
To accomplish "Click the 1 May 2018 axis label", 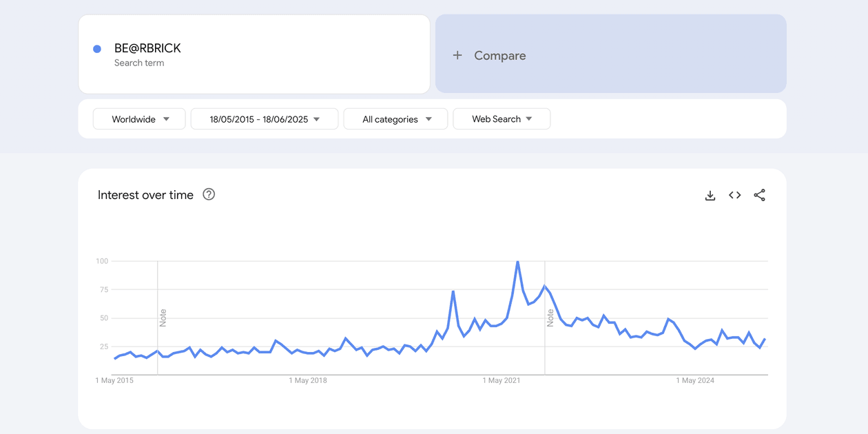I will coord(308,380).
